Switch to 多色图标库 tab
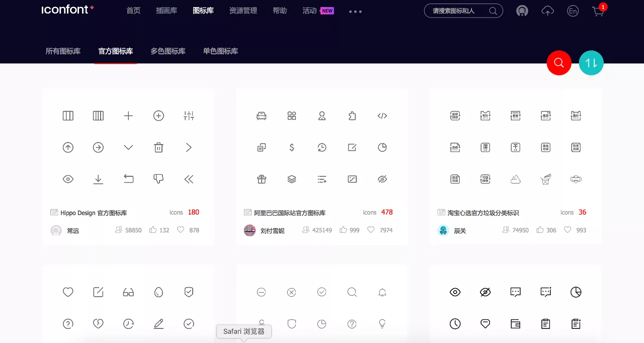Viewport: 644px width, 343px height. tap(168, 51)
